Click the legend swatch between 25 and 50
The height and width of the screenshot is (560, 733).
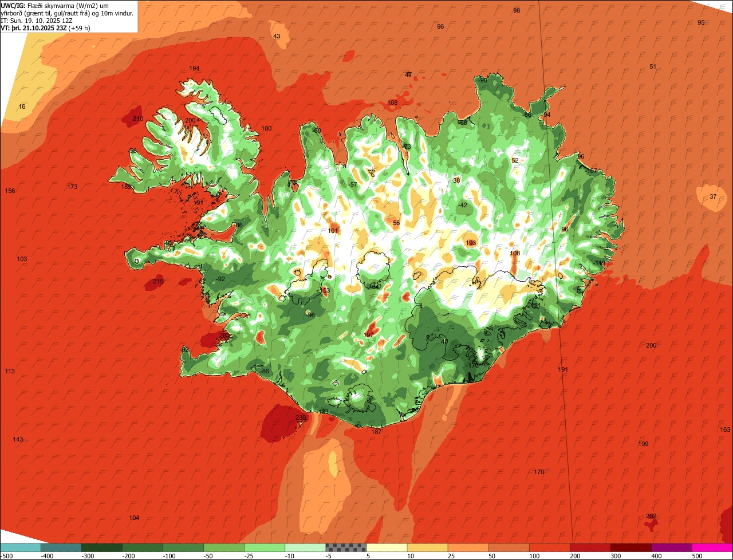[468, 547]
